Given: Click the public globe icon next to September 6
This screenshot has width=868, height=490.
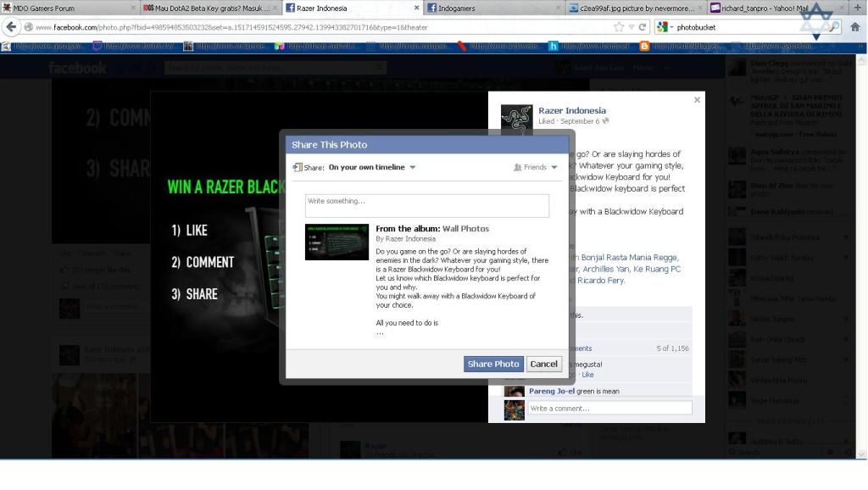Looking at the screenshot, I should [x=605, y=120].
